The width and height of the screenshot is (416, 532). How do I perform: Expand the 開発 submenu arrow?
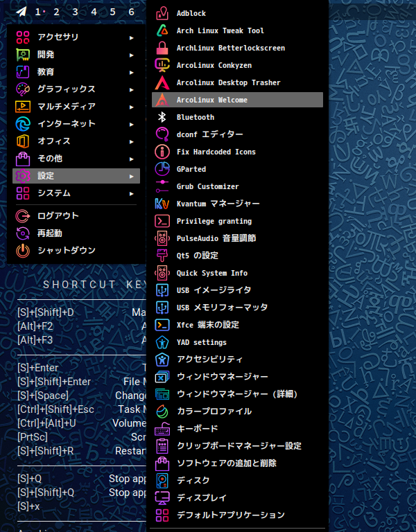[132, 55]
